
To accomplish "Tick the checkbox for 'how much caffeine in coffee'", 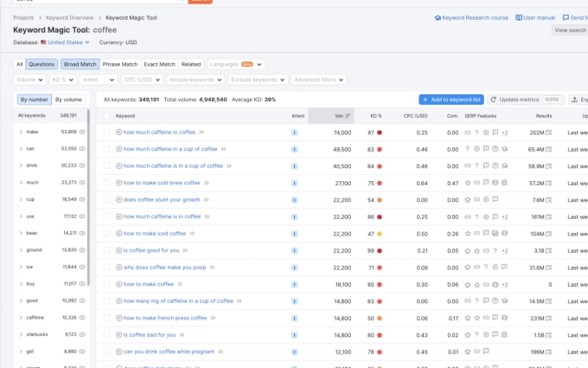I will (107, 132).
